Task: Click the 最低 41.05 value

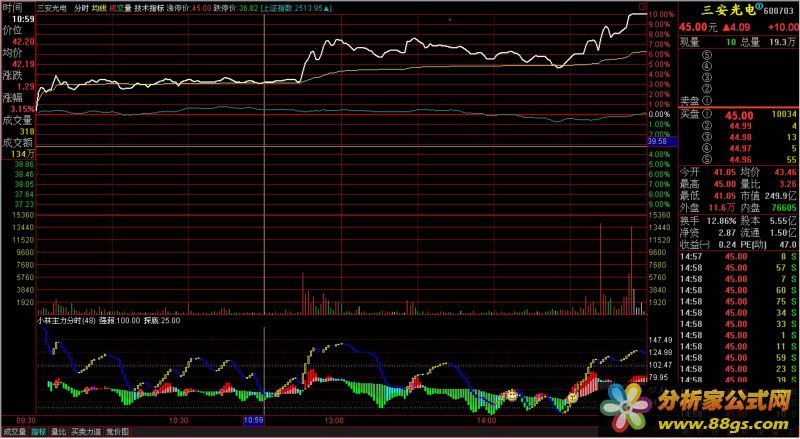Action: coord(724,196)
